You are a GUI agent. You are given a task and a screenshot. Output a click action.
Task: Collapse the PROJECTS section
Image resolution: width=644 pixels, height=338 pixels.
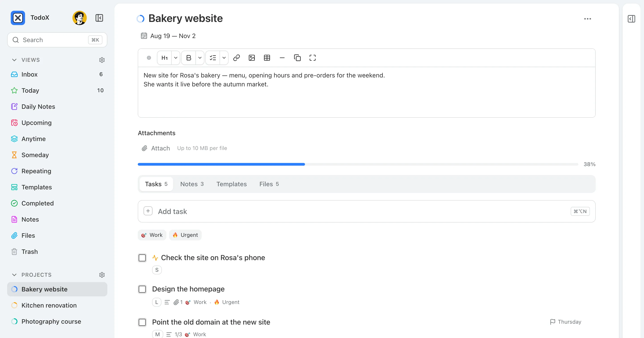point(14,275)
